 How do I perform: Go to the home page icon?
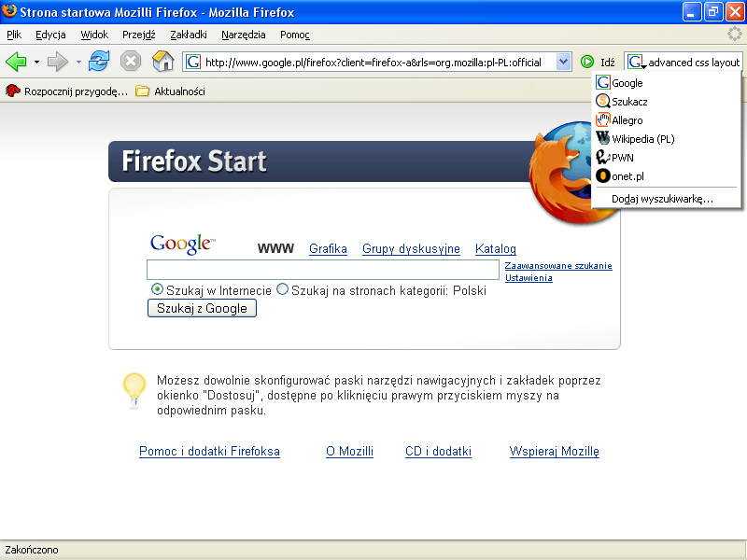[x=162, y=62]
